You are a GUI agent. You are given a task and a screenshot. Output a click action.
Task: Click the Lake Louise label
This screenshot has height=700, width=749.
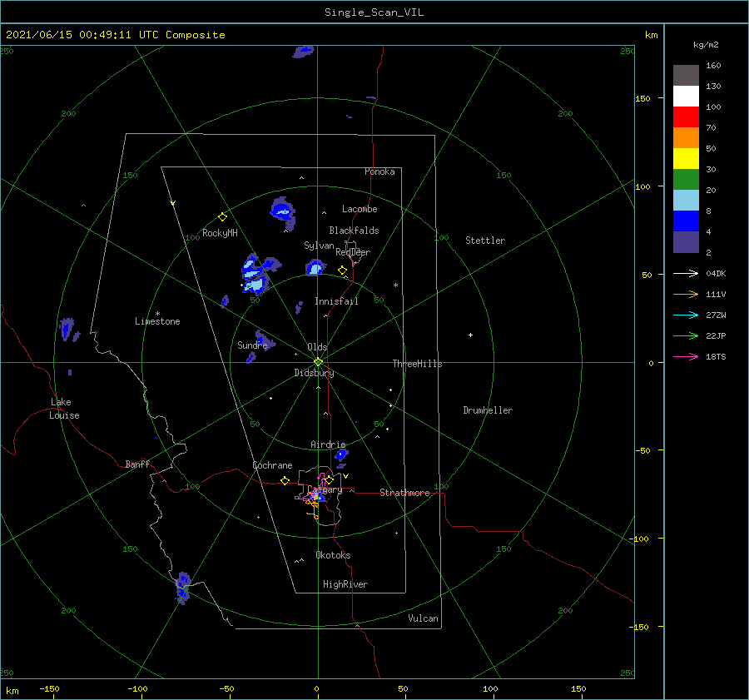click(x=64, y=409)
